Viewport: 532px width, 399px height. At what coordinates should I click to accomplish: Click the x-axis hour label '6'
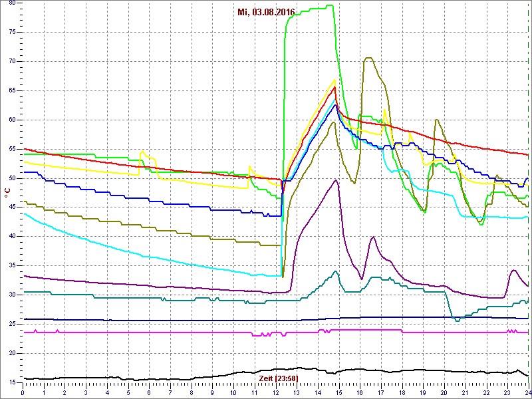coord(149,392)
